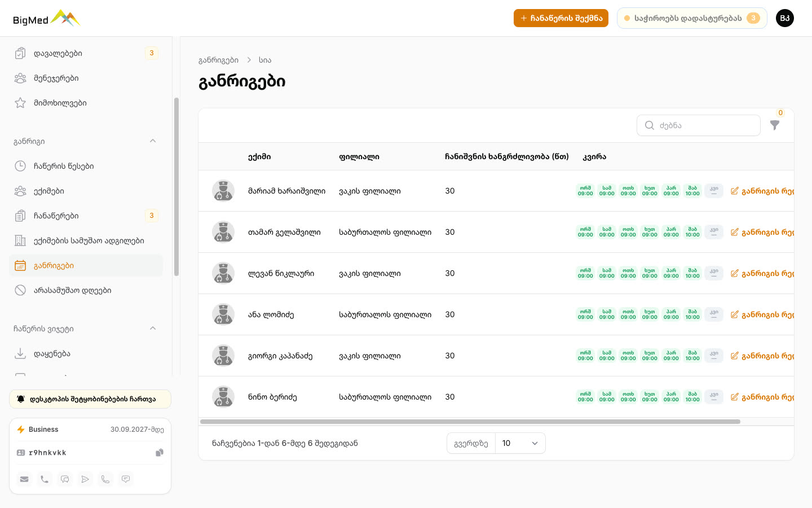Image resolution: width=812 pixels, height=508 pixels.
Task: Open the double chat bubbles icon
Action: coord(65,479)
